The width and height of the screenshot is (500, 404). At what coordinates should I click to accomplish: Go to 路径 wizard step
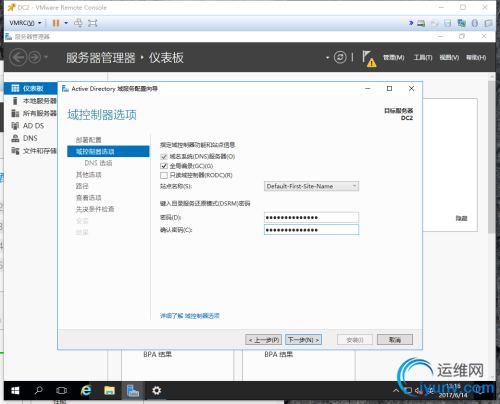tap(82, 186)
